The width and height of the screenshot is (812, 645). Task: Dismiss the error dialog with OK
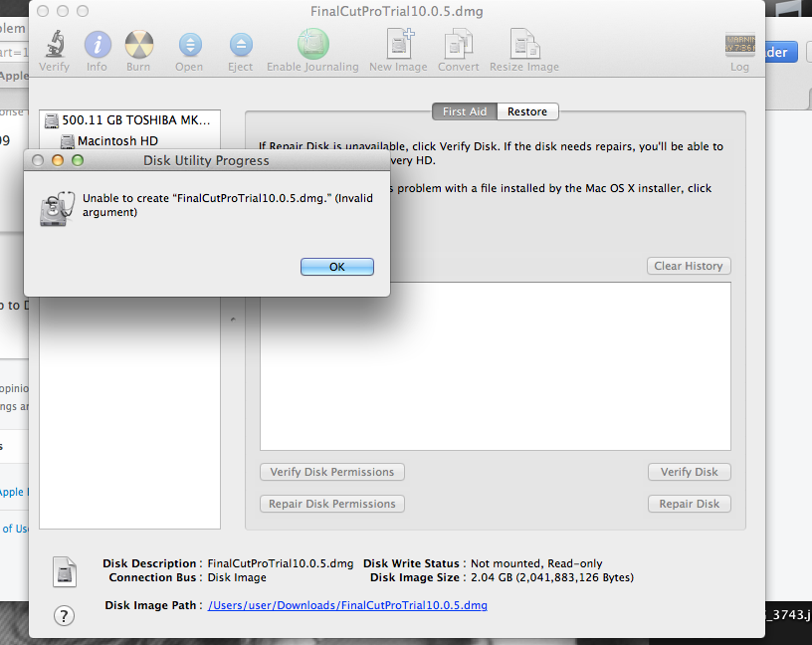337,267
